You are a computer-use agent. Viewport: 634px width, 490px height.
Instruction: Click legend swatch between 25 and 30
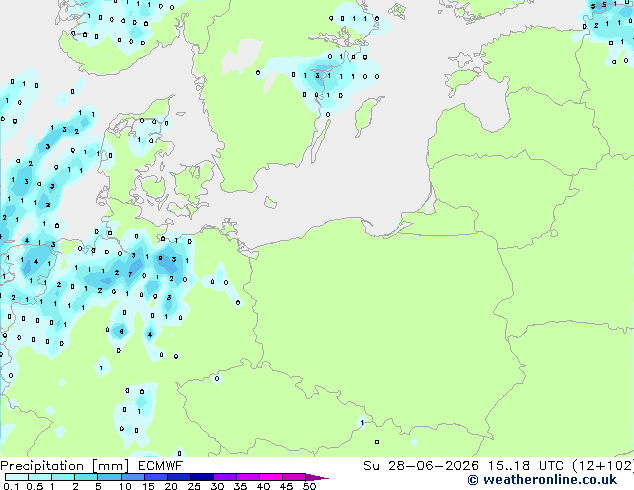click(x=201, y=477)
